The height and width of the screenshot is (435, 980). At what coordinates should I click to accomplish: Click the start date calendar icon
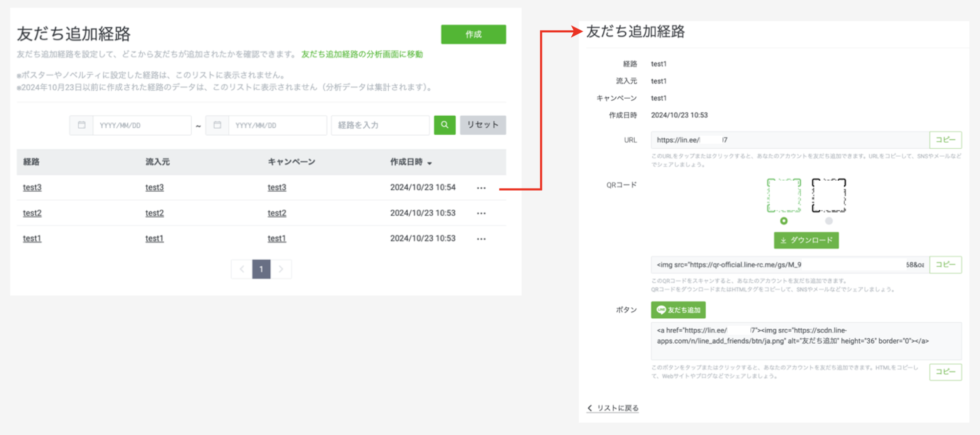point(81,125)
